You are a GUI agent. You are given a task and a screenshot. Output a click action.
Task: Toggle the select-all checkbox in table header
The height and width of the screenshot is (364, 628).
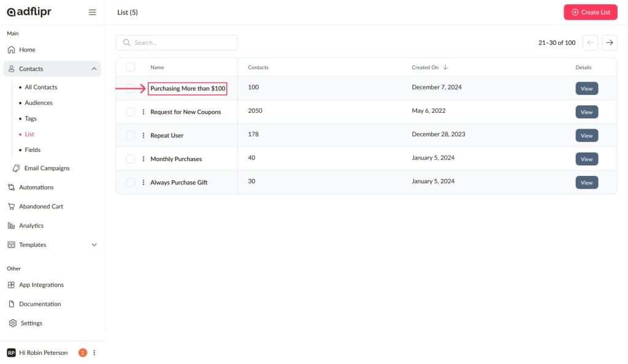pyautogui.click(x=130, y=67)
